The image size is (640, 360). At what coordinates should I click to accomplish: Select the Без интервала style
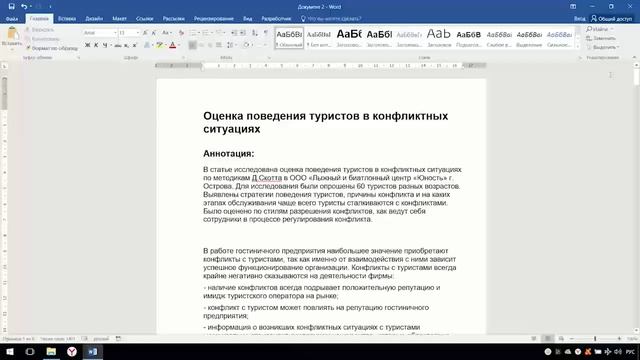(319, 38)
